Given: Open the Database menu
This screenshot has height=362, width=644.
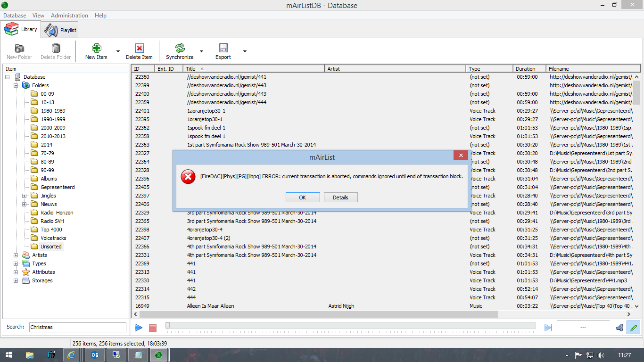Looking at the screenshot, I should point(15,16).
